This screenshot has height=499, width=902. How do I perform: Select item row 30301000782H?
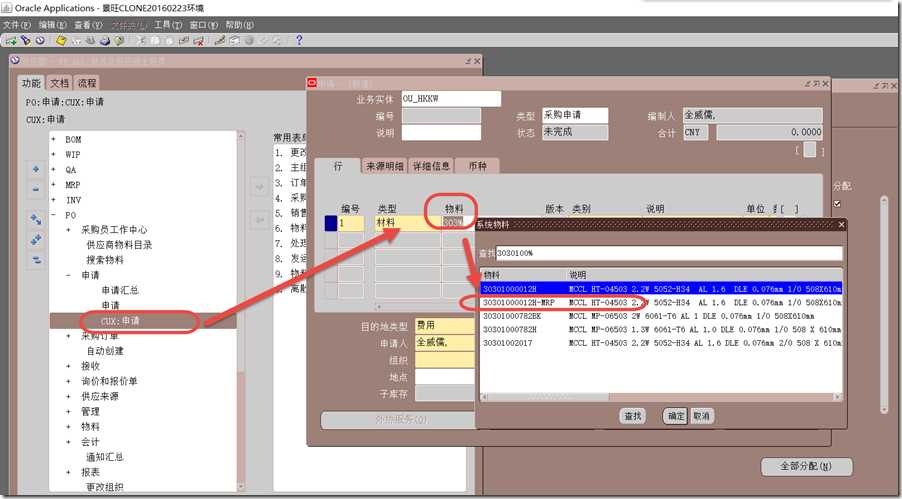coord(662,329)
